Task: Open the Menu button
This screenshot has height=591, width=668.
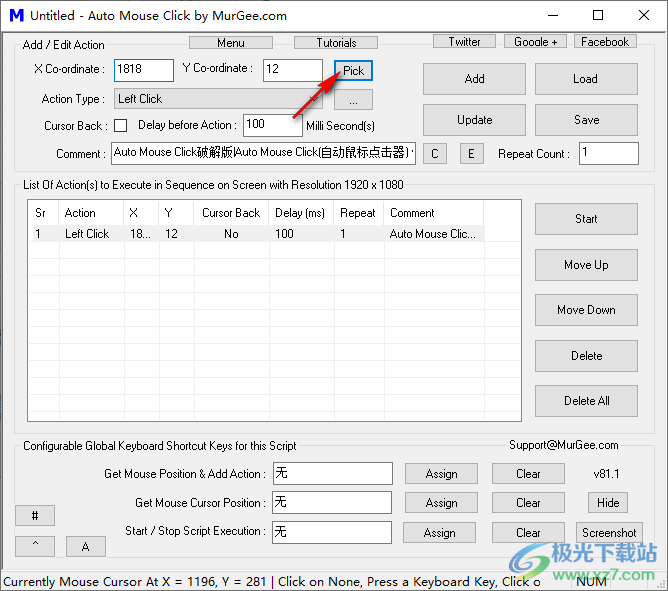Action: click(231, 43)
